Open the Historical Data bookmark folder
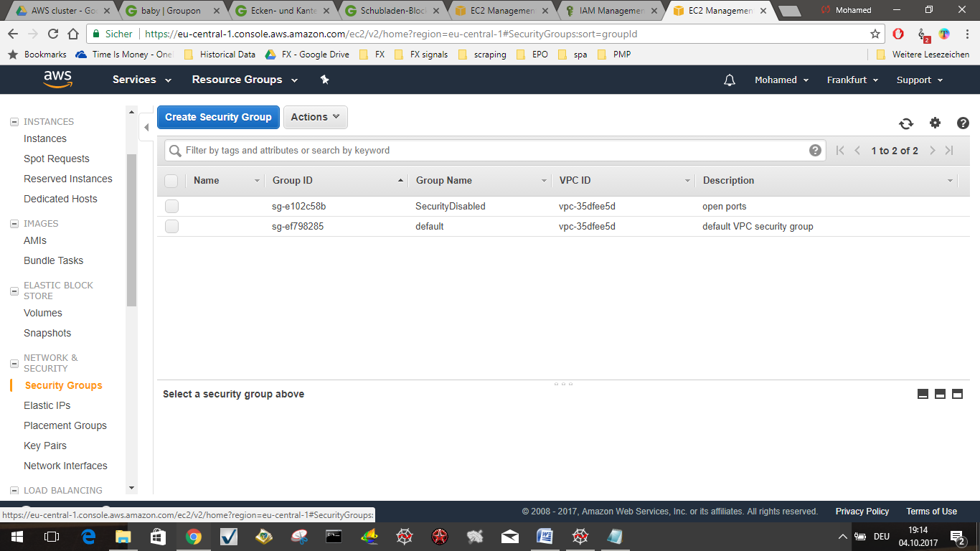This screenshot has width=980, height=551. [220, 55]
